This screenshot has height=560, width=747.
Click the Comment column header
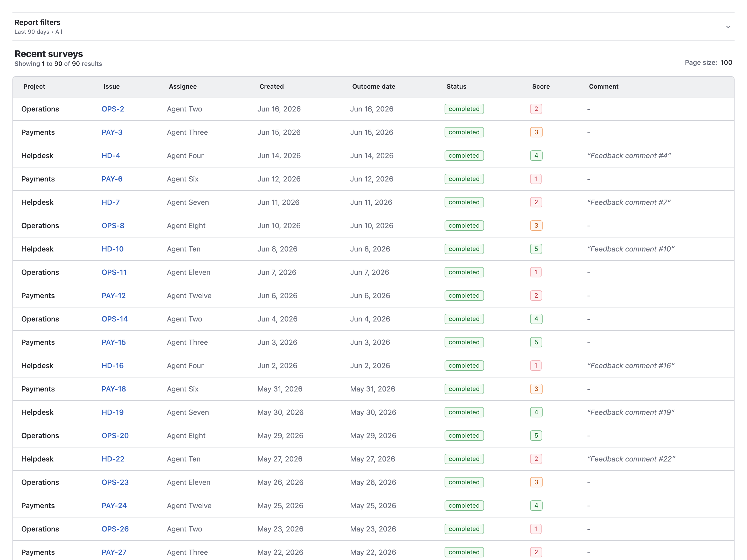coord(604,86)
